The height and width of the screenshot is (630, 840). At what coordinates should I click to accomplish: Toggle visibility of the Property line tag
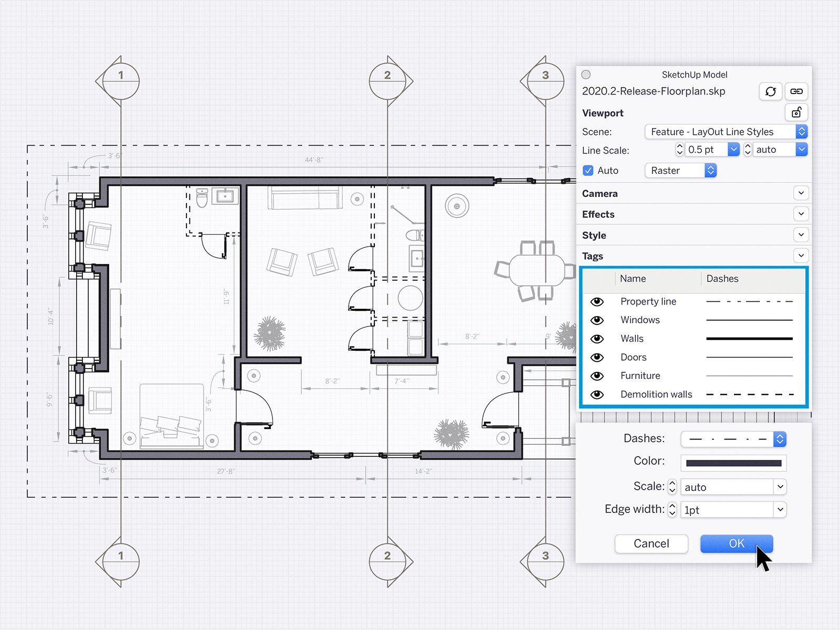point(597,301)
